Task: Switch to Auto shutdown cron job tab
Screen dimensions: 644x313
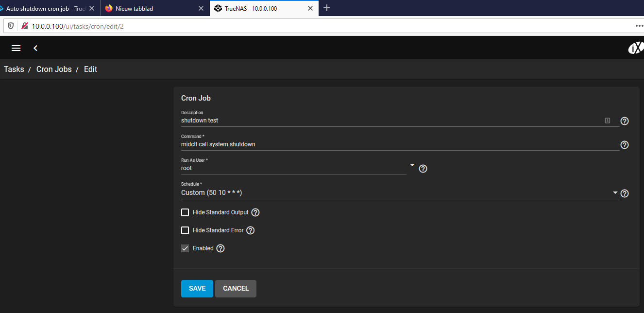Action: click(x=46, y=8)
